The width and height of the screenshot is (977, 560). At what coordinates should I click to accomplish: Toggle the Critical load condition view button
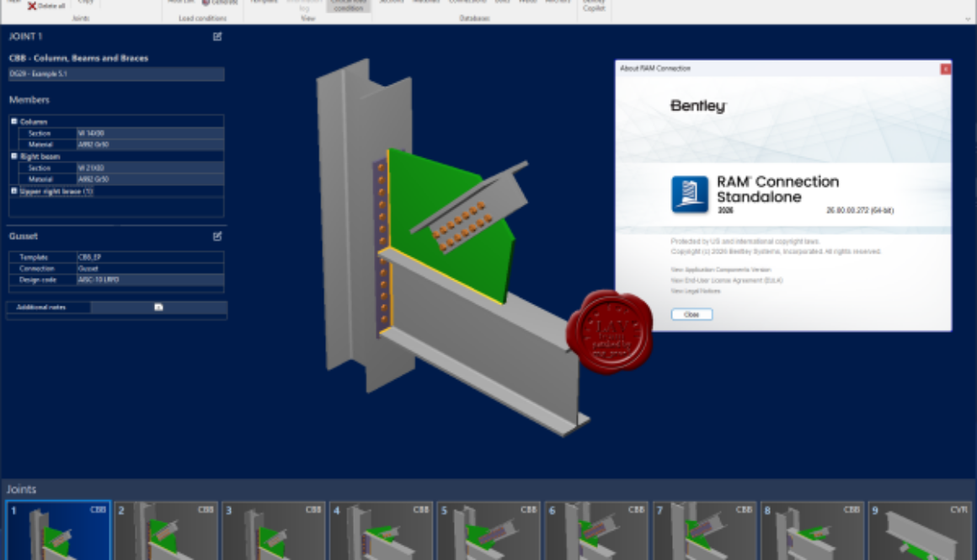[x=349, y=6]
